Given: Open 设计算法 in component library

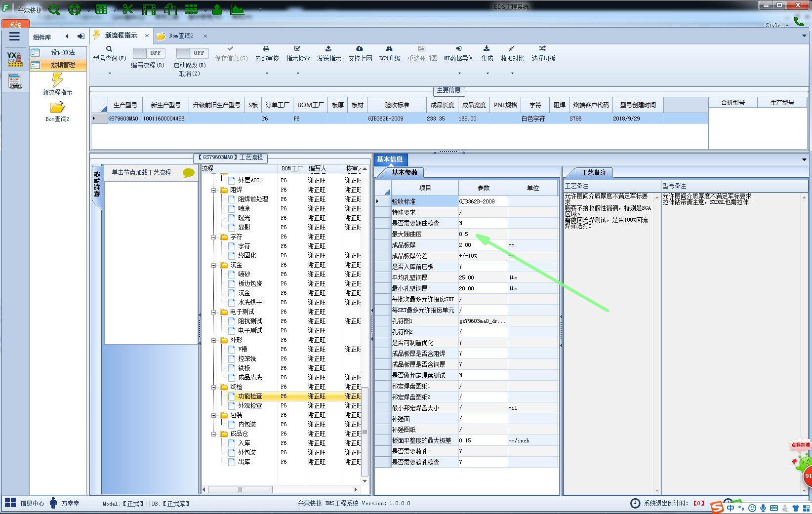Looking at the screenshot, I should coord(58,52).
